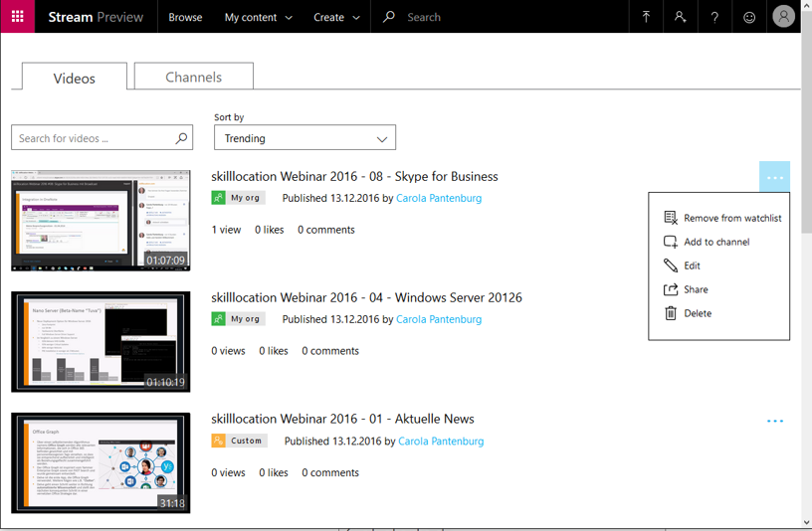The height and width of the screenshot is (531, 812).
Task: Click the header search magnifier icon
Action: [x=388, y=17]
